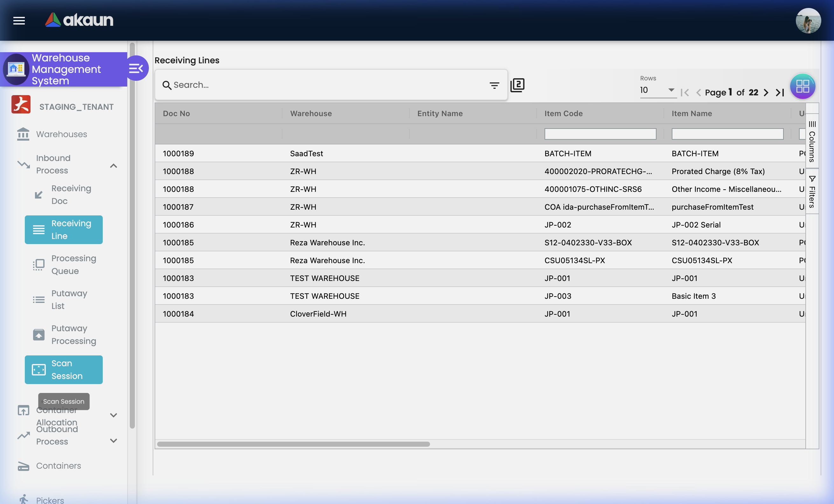
Task: Expand the Outbound Process section
Action: [x=113, y=440]
